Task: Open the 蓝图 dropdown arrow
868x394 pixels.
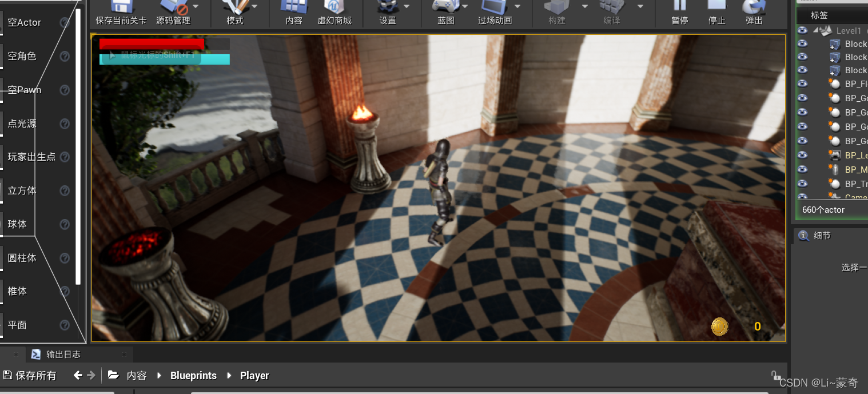Action: [465, 6]
